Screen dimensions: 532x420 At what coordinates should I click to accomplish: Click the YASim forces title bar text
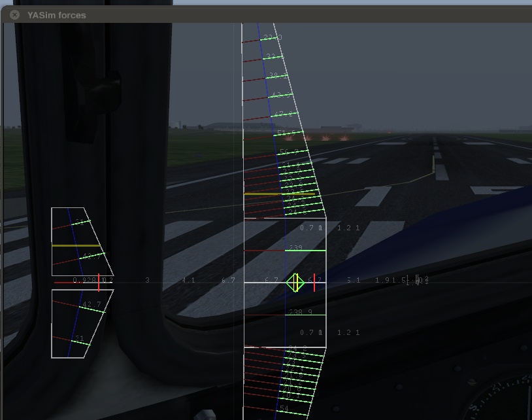(x=57, y=15)
